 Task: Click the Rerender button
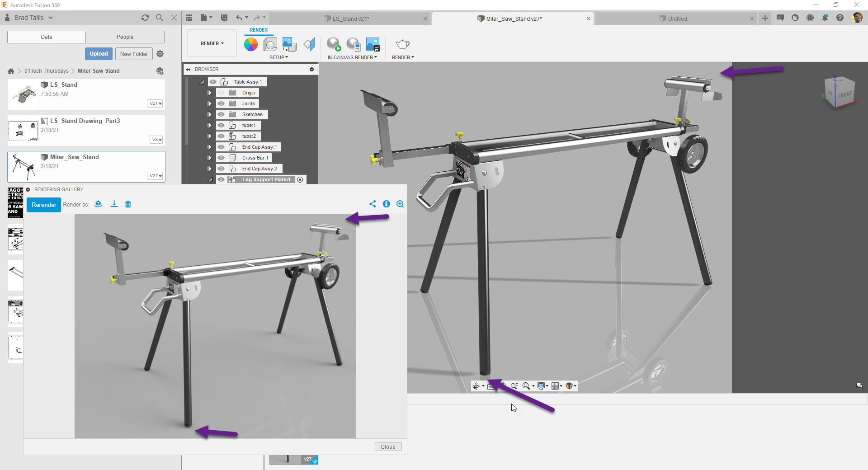(43, 205)
